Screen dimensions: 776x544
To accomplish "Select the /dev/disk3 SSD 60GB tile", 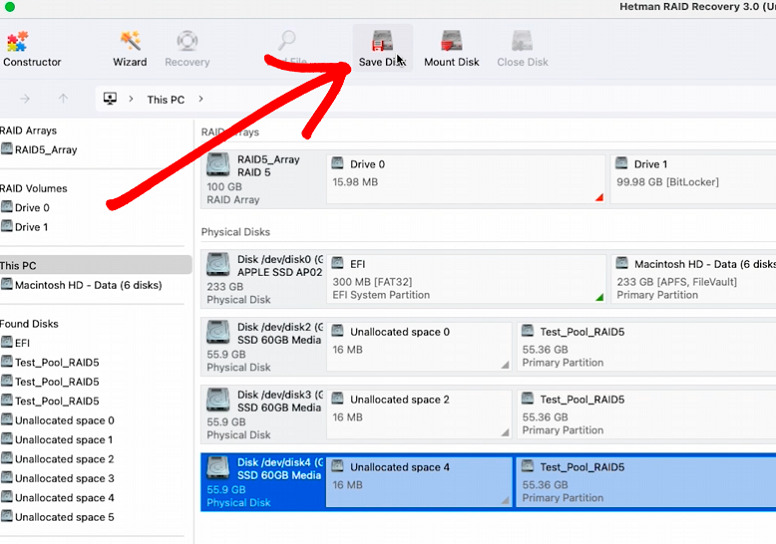I will click(263, 414).
